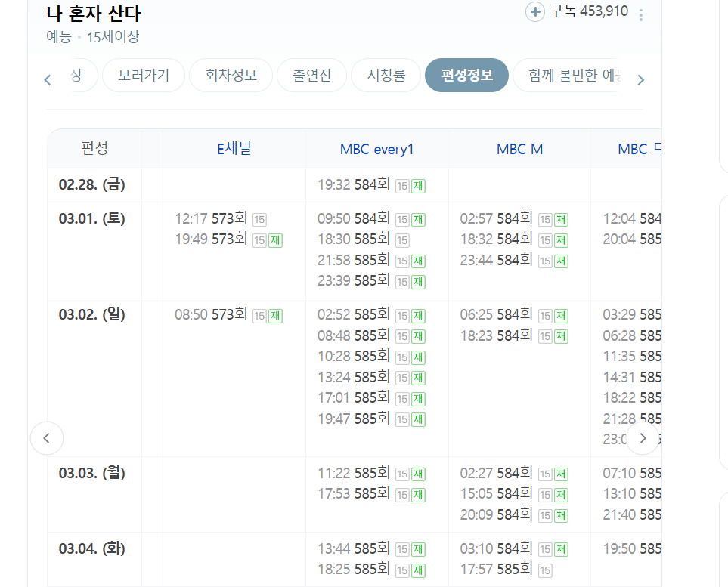Move schedule table to previous channels

(46, 438)
